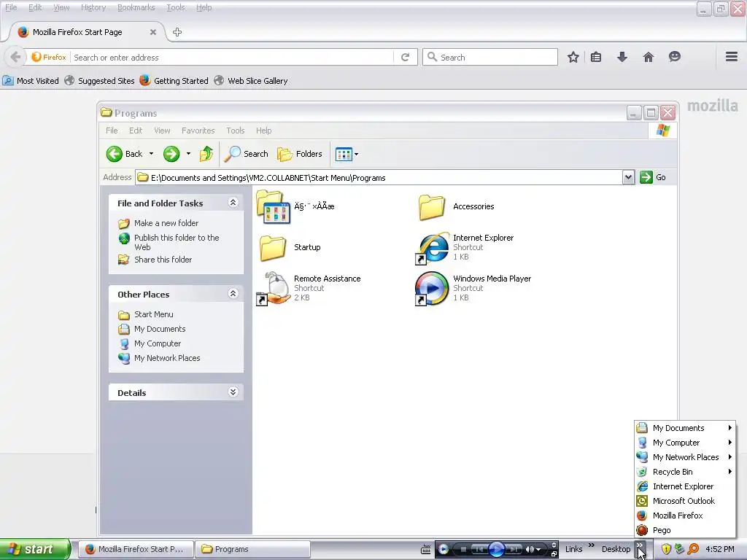747x560 pixels.
Task: Open the Forward history dropdown arrow
Action: (188, 154)
